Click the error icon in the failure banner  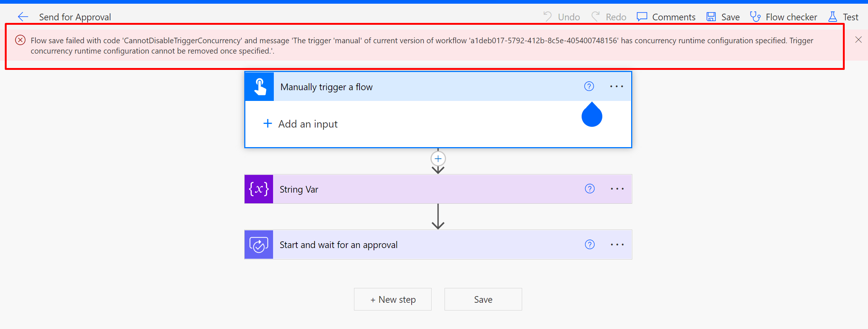pos(20,40)
